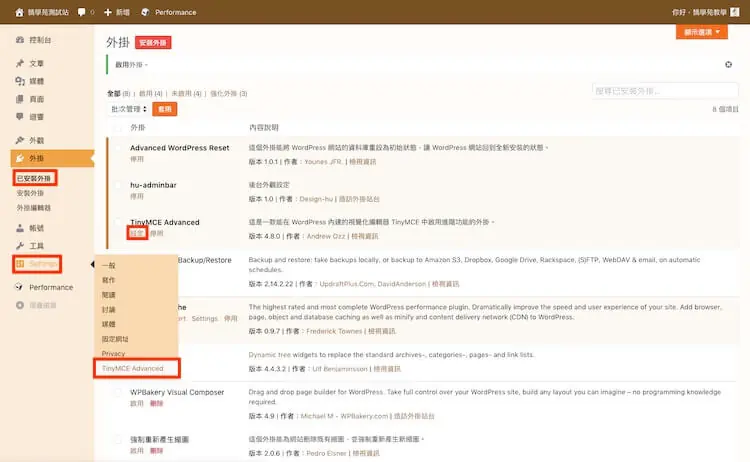
Task: Open the 外觀 paintbrush icon in sidebar
Action: (x=20, y=140)
